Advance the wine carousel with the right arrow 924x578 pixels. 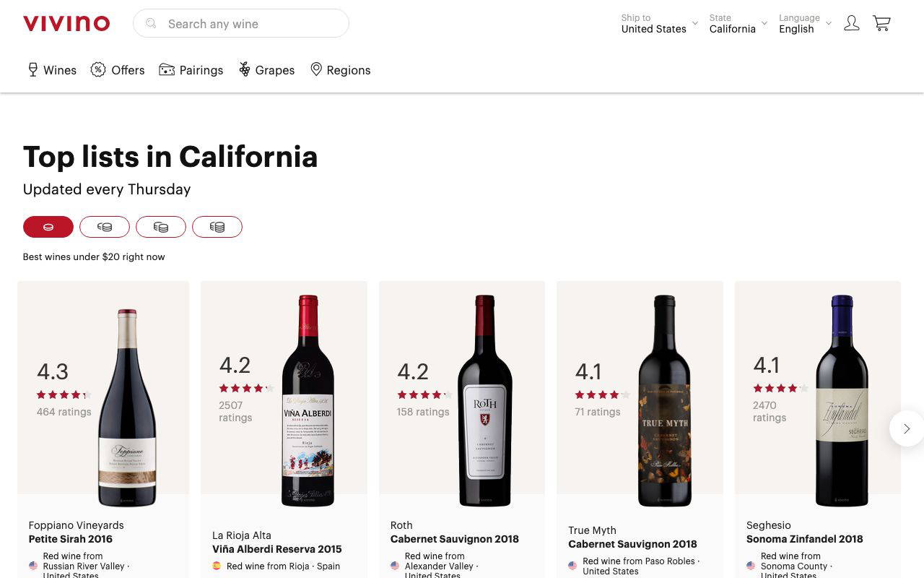(x=907, y=428)
